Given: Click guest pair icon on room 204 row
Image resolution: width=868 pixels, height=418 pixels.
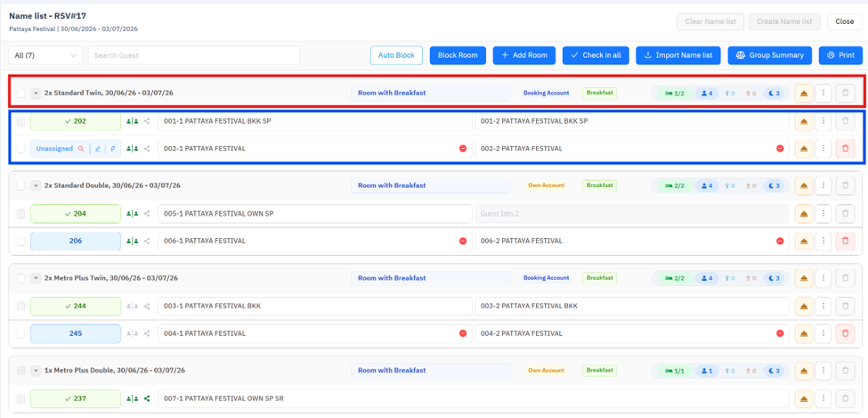Looking at the screenshot, I should point(133,213).
